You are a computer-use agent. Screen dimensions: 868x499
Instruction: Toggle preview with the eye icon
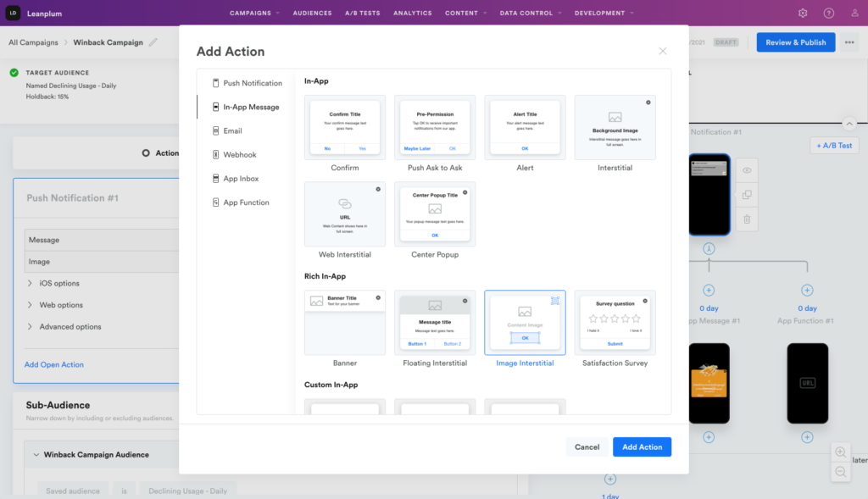coord(746,169)
